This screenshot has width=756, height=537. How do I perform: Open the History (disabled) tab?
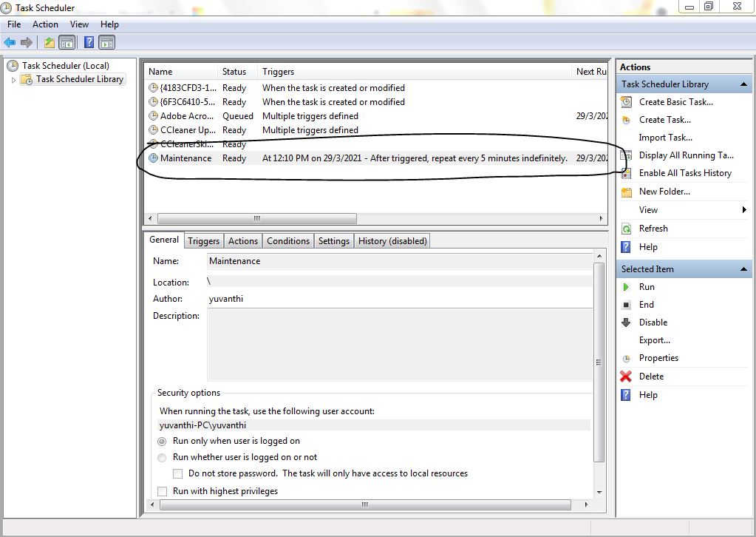click(392, 241)
